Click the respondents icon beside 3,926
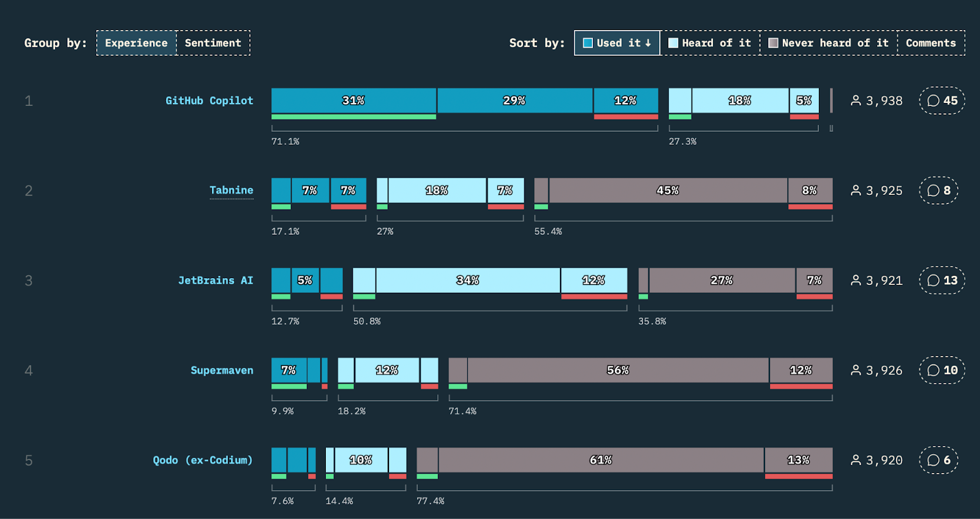Screen dimensions: 980x519 pos(856,370)
